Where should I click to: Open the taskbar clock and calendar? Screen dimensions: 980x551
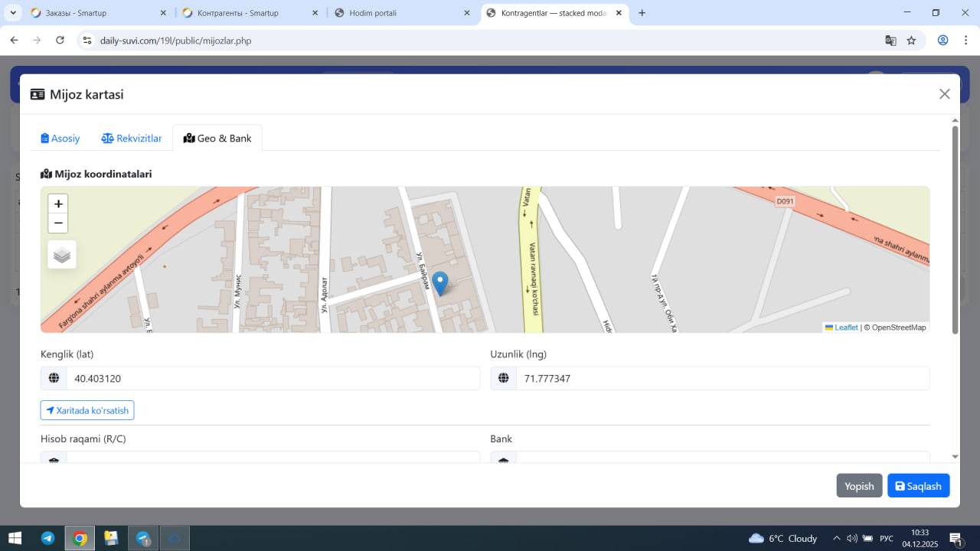pyautogui.click(x=920, y=538)
